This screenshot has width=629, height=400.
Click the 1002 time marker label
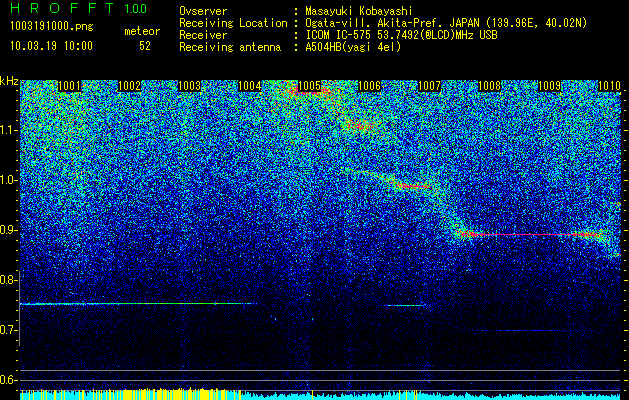tap(130, 86)
